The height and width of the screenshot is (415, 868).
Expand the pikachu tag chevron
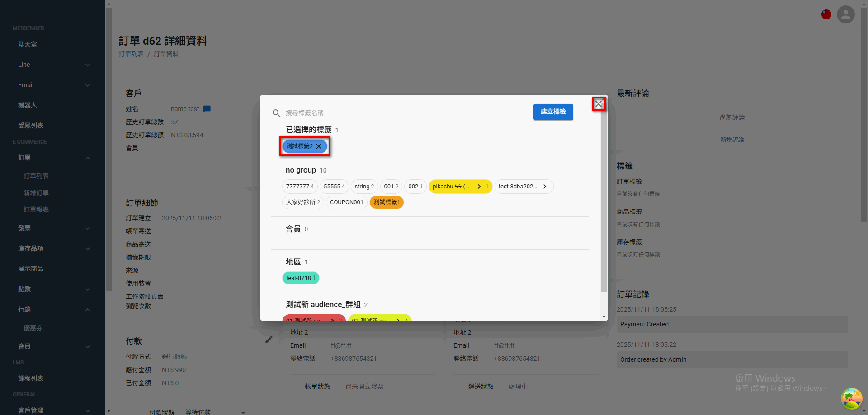[479, 187]
